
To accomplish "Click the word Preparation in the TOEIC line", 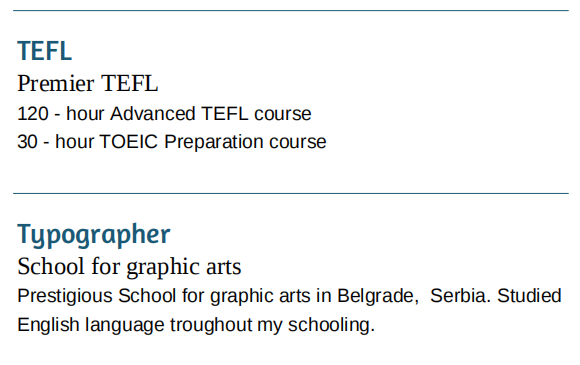I will (213, 142).
